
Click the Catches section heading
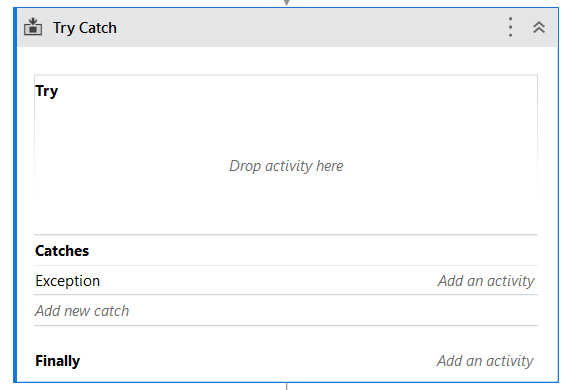pos(62,251)
